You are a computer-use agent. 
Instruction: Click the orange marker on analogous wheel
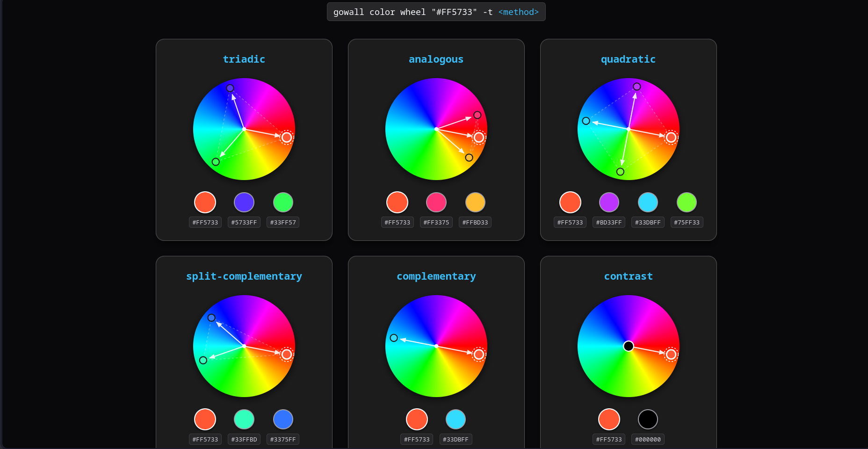pos(469,158)
